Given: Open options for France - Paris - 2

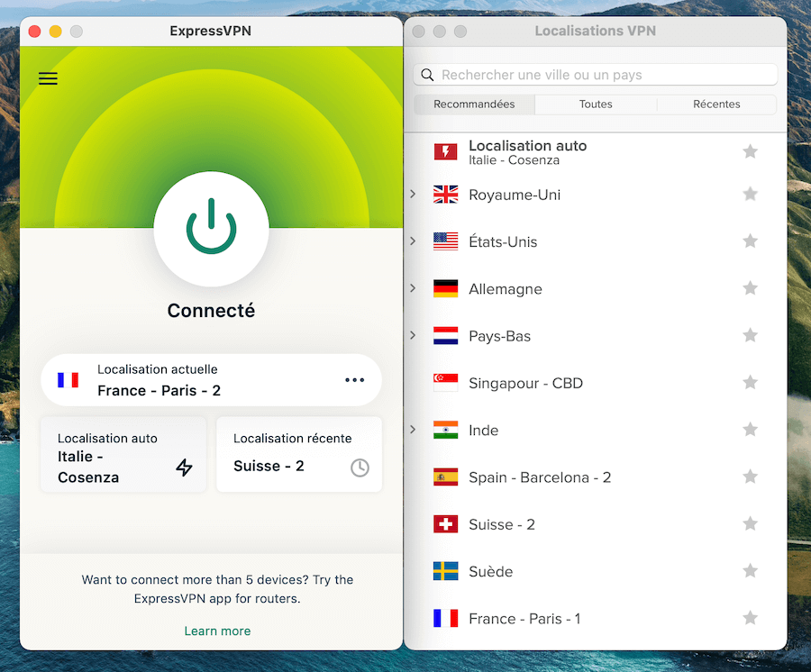Looking at the screenshot, I should pyautogui.click(x=354, y=380).
